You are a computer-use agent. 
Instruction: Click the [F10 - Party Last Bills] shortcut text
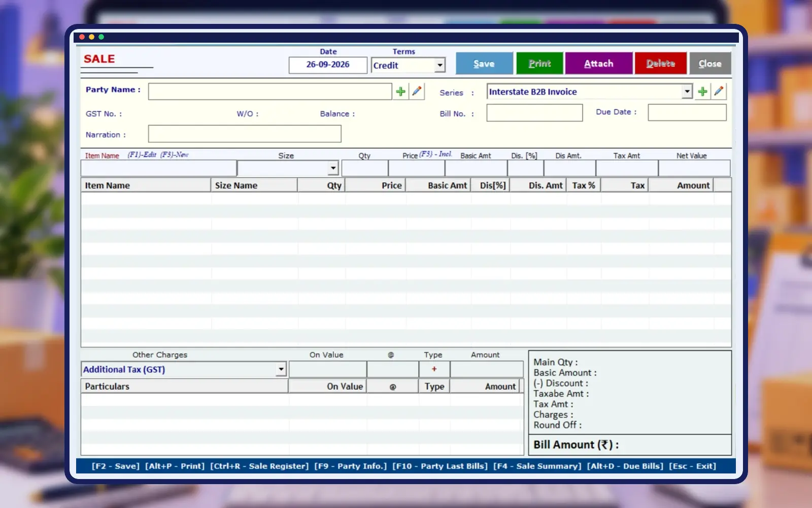[440, 466]
